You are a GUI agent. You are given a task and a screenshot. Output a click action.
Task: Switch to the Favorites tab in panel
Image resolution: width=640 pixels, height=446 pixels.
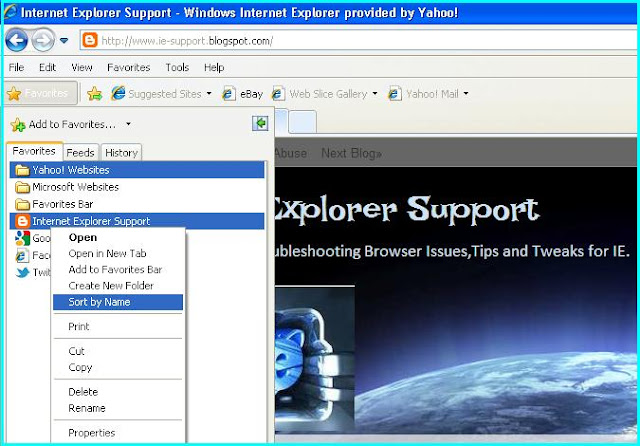(x=34, y=151)
